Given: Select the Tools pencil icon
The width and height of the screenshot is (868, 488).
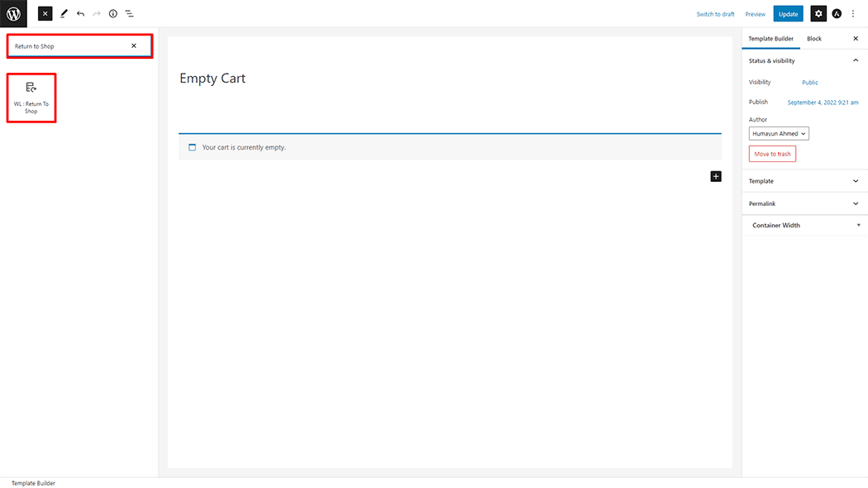Looking at the screenshot, I should tap(64, 14).
